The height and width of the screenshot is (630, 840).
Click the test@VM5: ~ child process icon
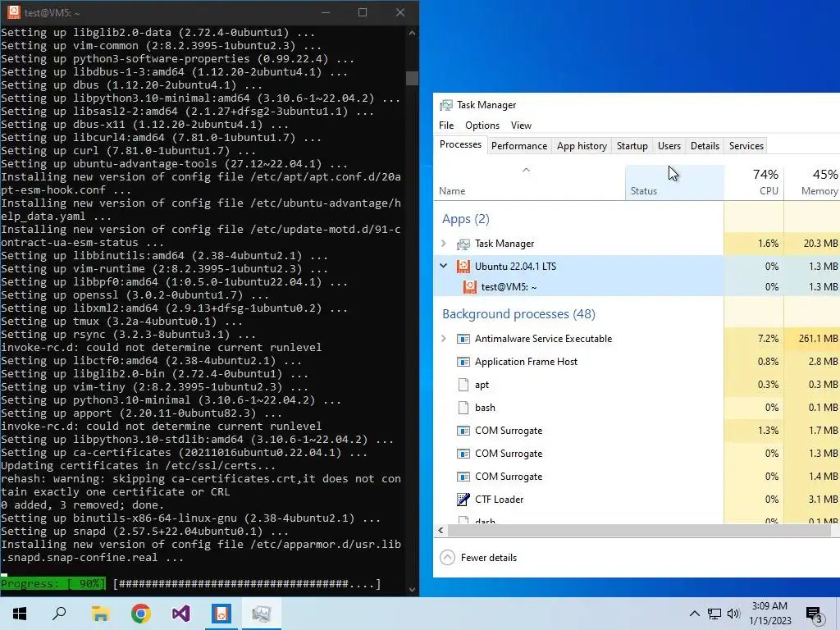(470, 286)
